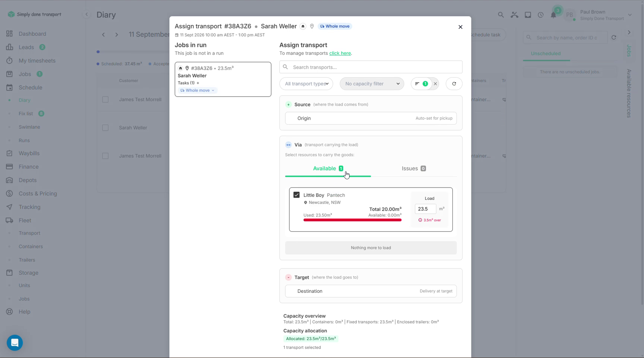
Task: Open the No capacity filter dropdown
Action: coord(372,84)
